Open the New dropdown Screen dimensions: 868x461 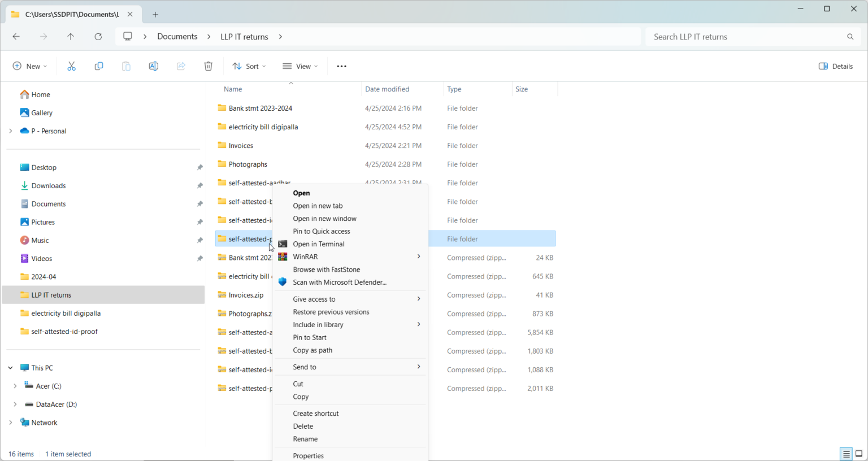30,66
